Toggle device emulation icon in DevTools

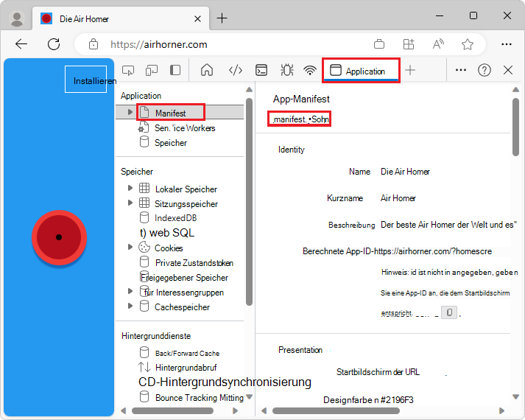(x=152, y=70)
